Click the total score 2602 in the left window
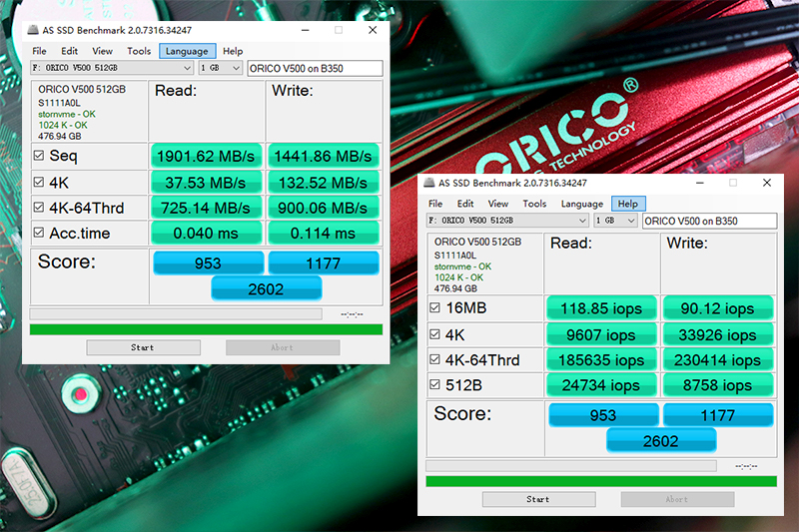The width and height of the screenshot is (799, 532). (x=266, y=288)
